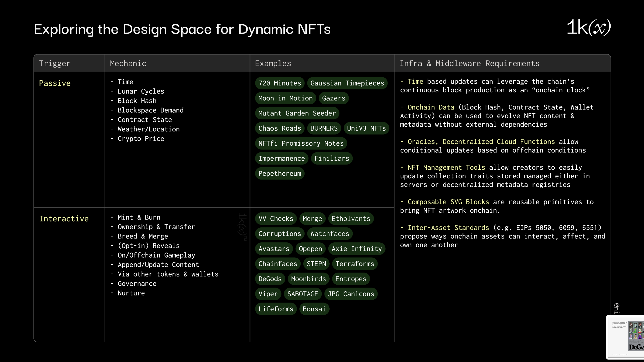Click the Interactive trigger label
Viewport: 644px width, 362px height.
pos(64,219)
